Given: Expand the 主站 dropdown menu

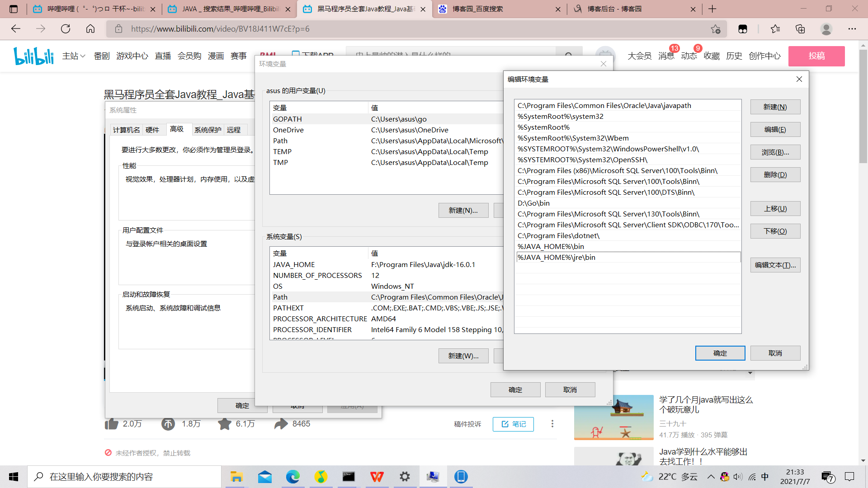Looking at the screenshot, I should tap(74, 56).
